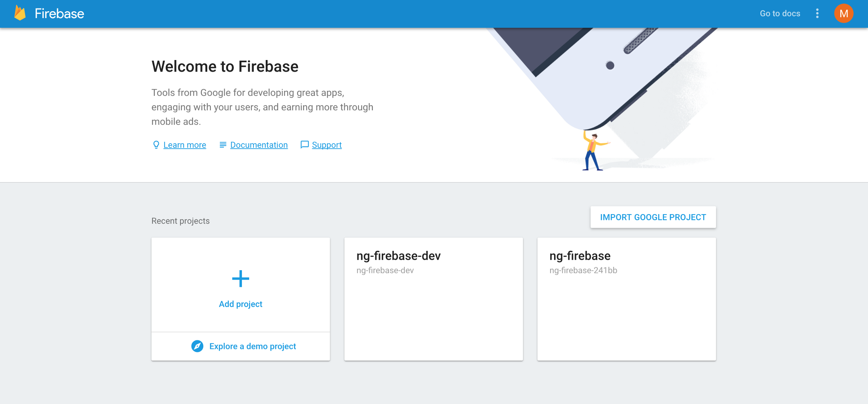The width and height of the screenshot is (868, 404).
Task: Open the three-dot overflow menu
Action: point(817,13)
